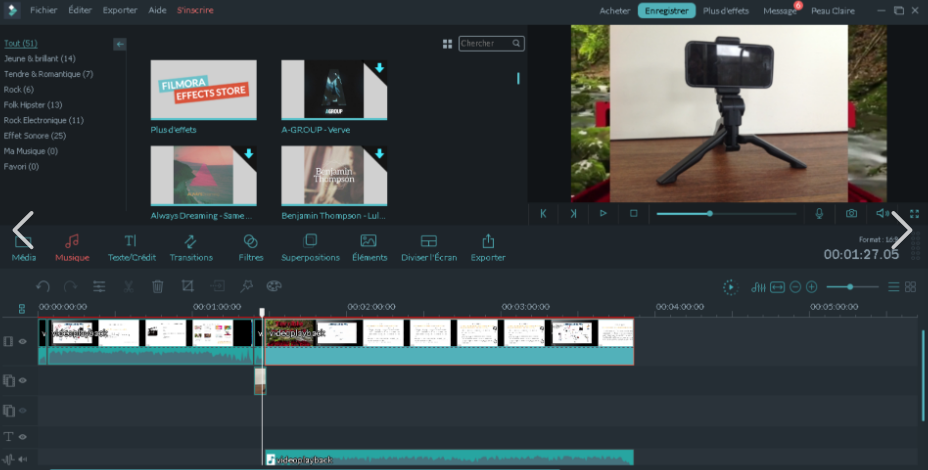Download the A-GROUP - Verve track
This screenshot has width=928, height=470.
click(x=379, y=68)
